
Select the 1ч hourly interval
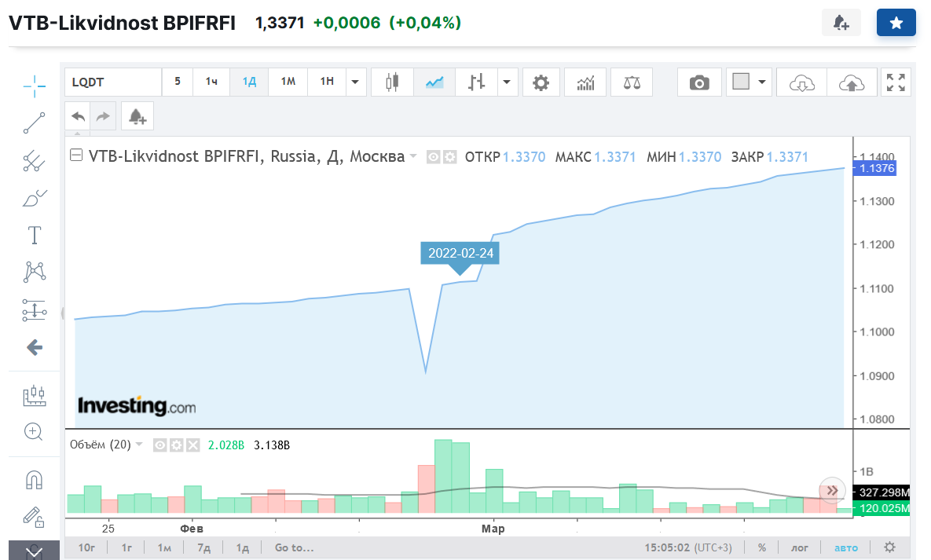click(211, 82)
